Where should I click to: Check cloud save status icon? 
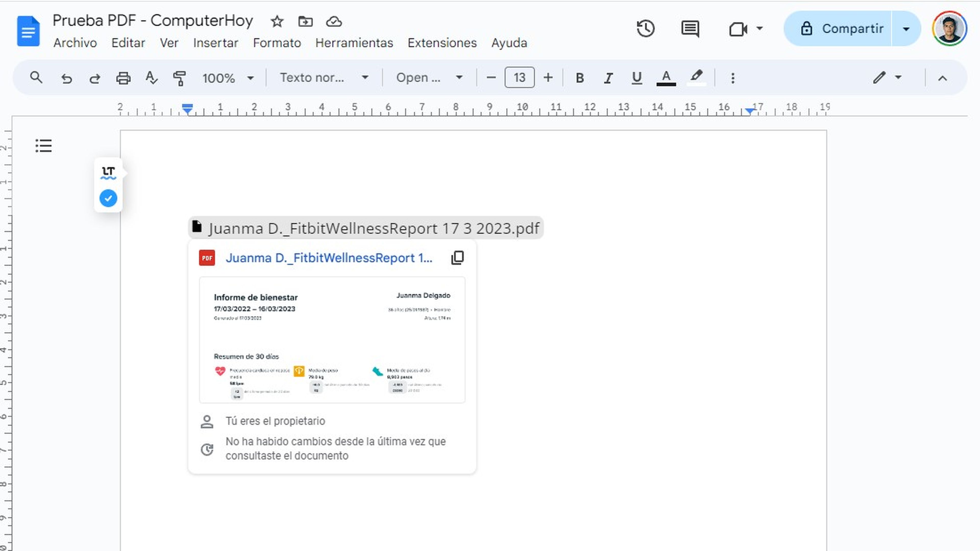pos(334,22)
